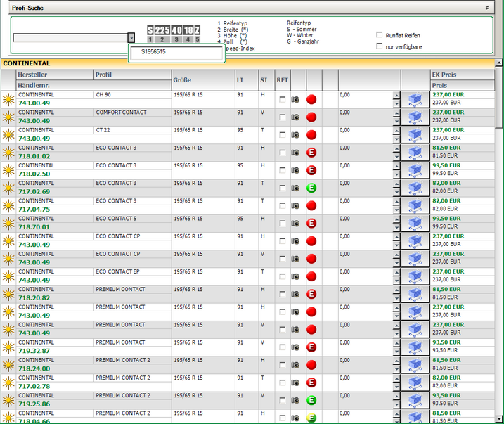Click sun icon for tire 719.32.87
The image size is (504, 424).
pos(8,347)
